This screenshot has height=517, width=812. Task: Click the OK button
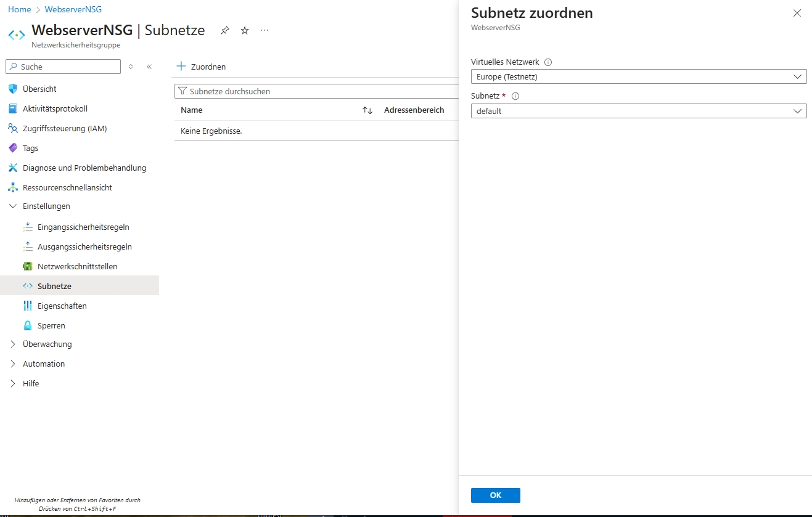point(495,495)
